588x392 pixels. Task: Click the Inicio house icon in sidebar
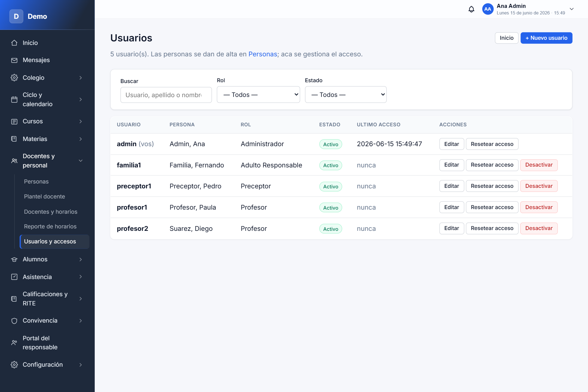pyautogui.click(x=14, y=43)
